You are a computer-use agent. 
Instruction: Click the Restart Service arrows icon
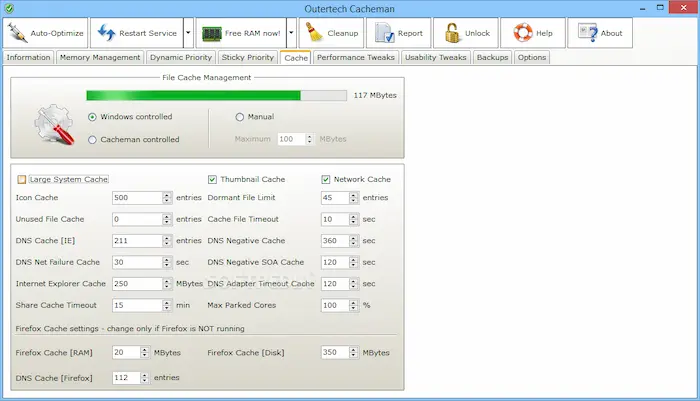pyautogui.click(x=106, y=33)
